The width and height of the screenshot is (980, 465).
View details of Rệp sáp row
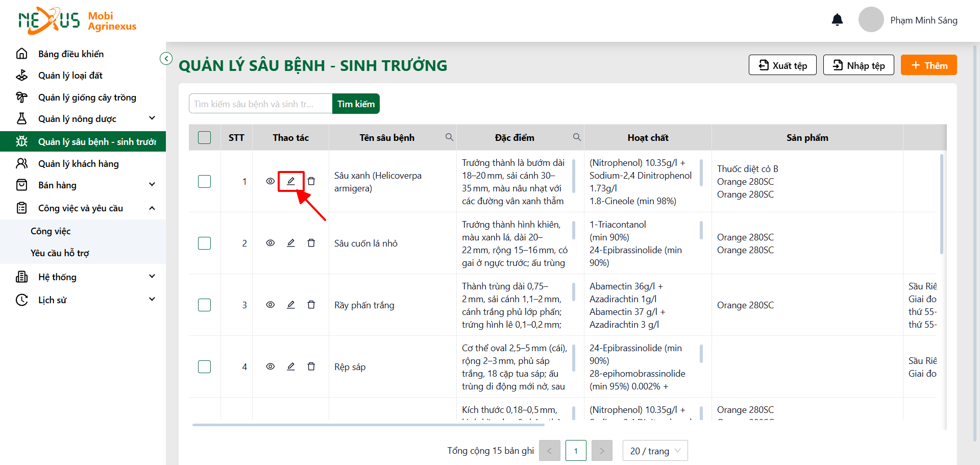click(271, 366)
